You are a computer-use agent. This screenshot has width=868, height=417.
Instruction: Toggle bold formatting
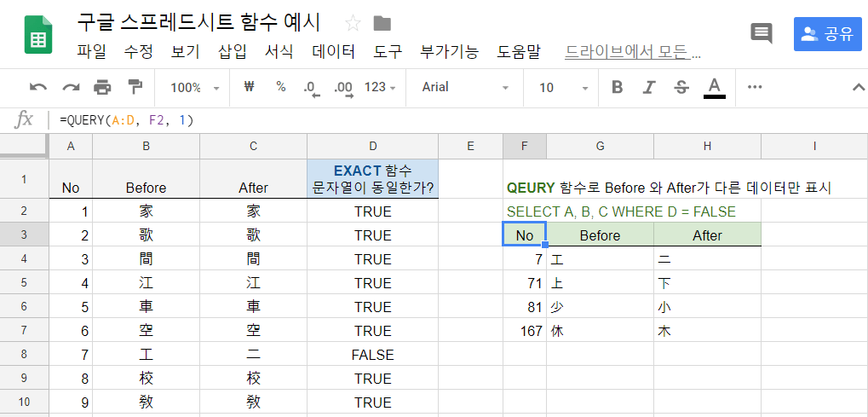point(618,87)
